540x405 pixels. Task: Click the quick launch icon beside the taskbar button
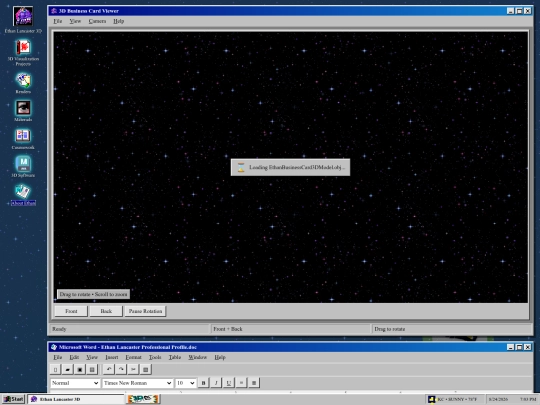[x=143, y=399]
